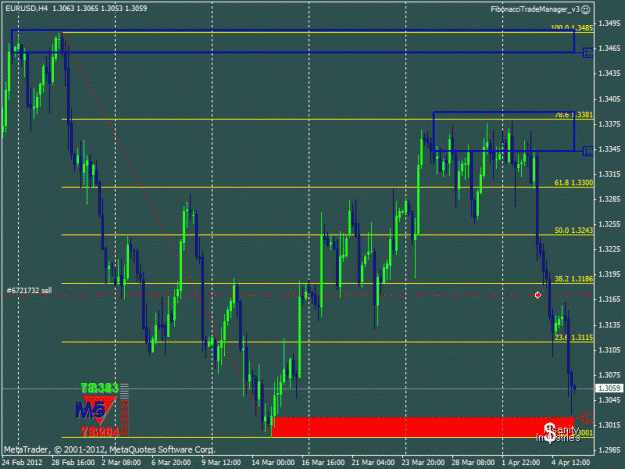Select the red diamond marker on the sell line
The width and height of the screenshot is (625, 469).
click(x=538, y=295)
